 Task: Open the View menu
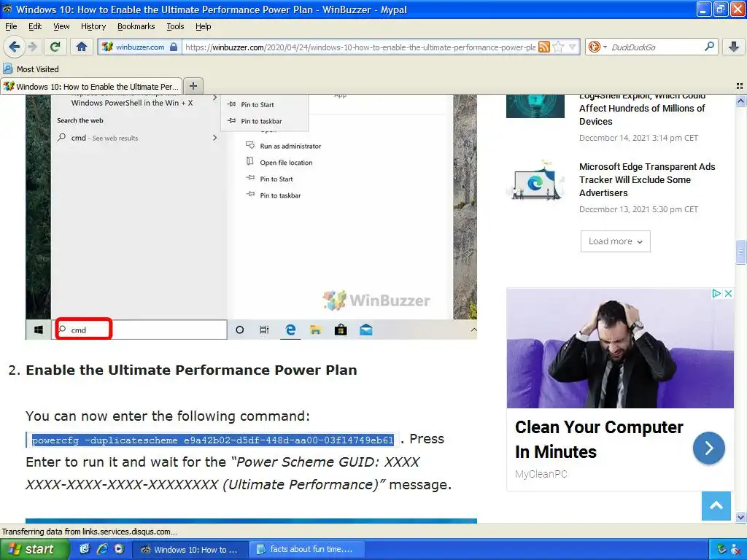pyautogui.click(x=61, y=26)
